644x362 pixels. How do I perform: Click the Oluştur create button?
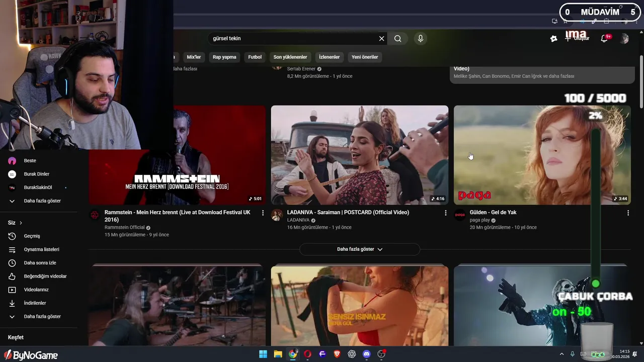577,39
